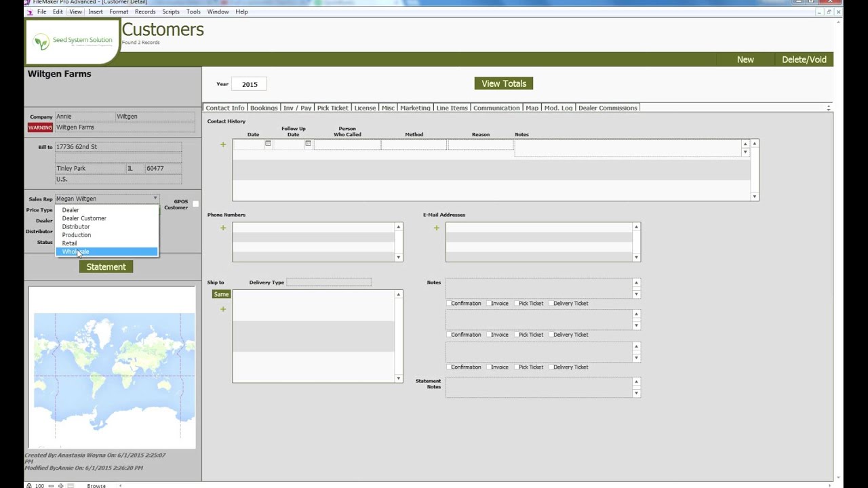Pick Dealer from the price type list
Screen dimensions: 868x488
pos(106,210)
